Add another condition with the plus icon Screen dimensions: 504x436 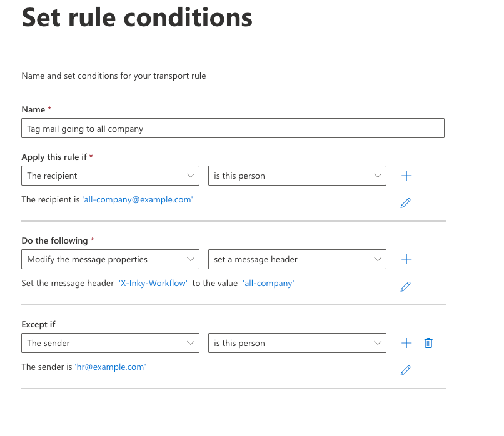tap(406, 176)
